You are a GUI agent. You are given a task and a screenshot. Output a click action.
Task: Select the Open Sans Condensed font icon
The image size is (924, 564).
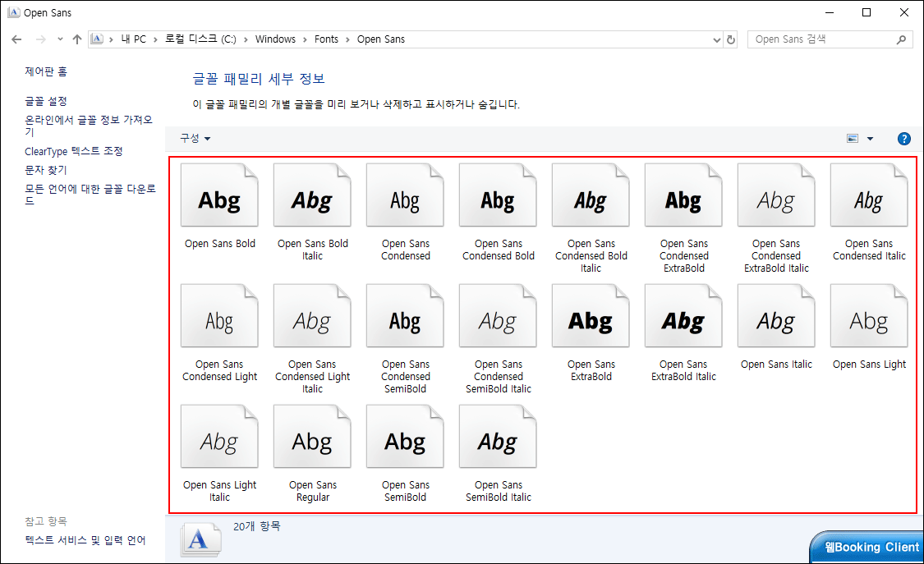405,195
